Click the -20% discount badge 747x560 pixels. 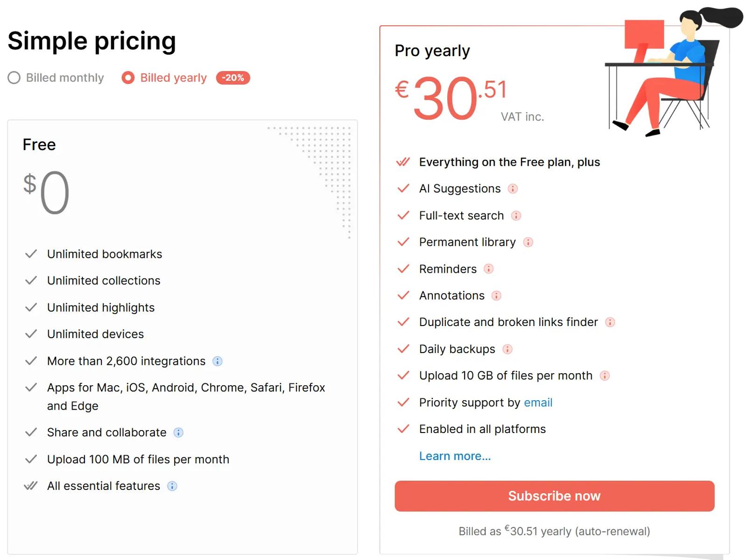(x=233, y=78)
